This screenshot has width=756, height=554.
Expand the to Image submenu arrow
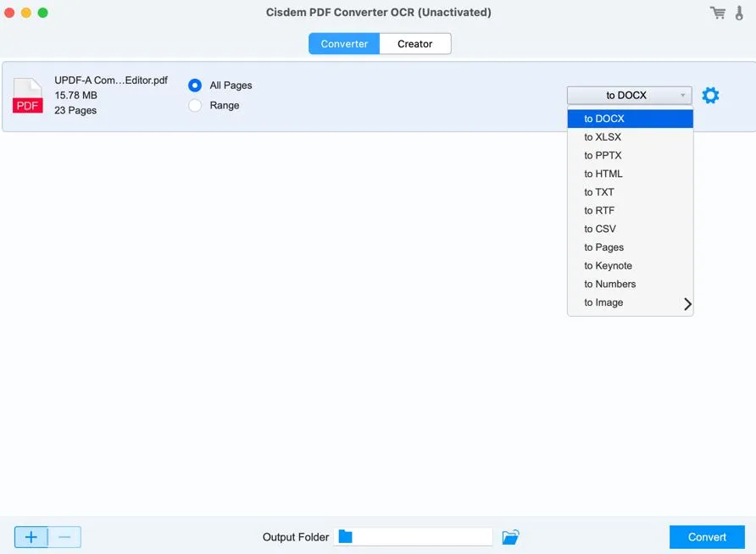tap(687, 303)
